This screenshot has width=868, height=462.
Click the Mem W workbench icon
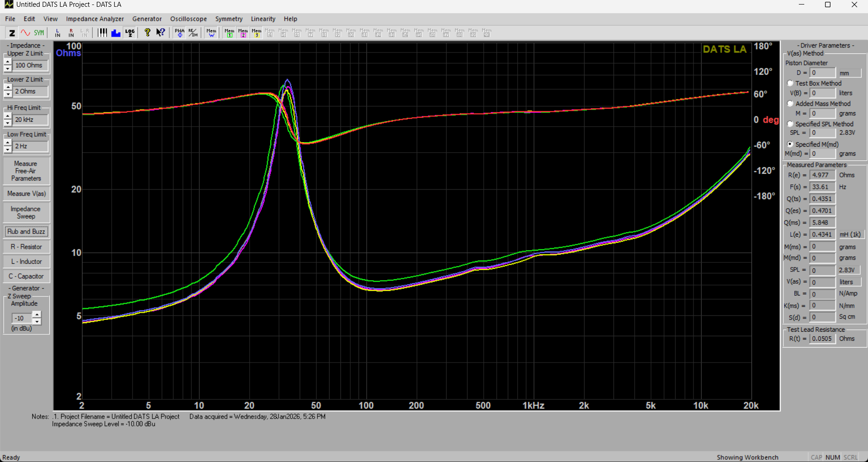211,33
